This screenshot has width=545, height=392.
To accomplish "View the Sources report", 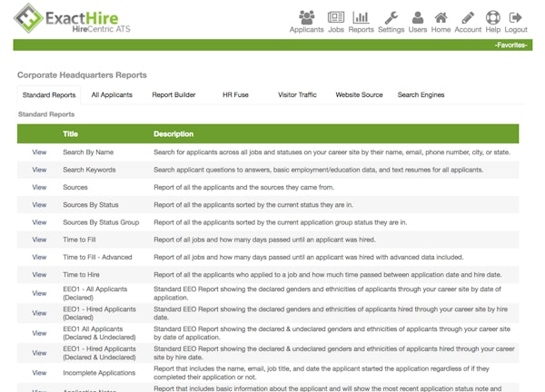I will pyautogui.click(x=39, y=187).
